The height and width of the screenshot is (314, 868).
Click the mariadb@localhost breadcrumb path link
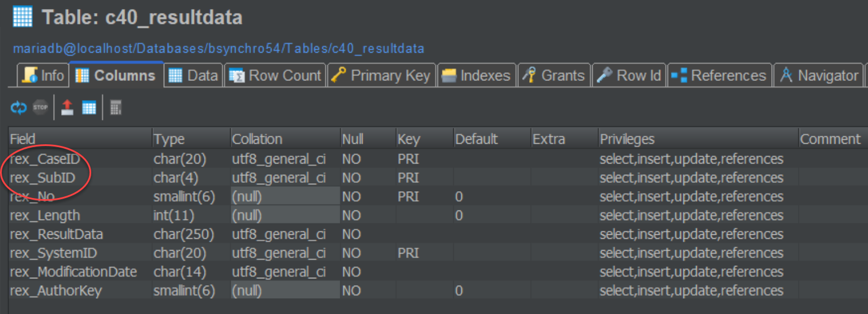[218, 49]
